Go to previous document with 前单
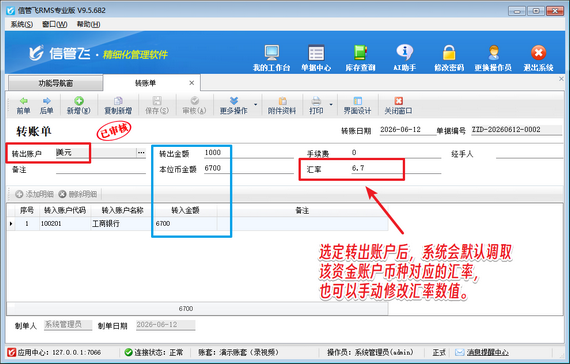 click(x=23, y=105)
